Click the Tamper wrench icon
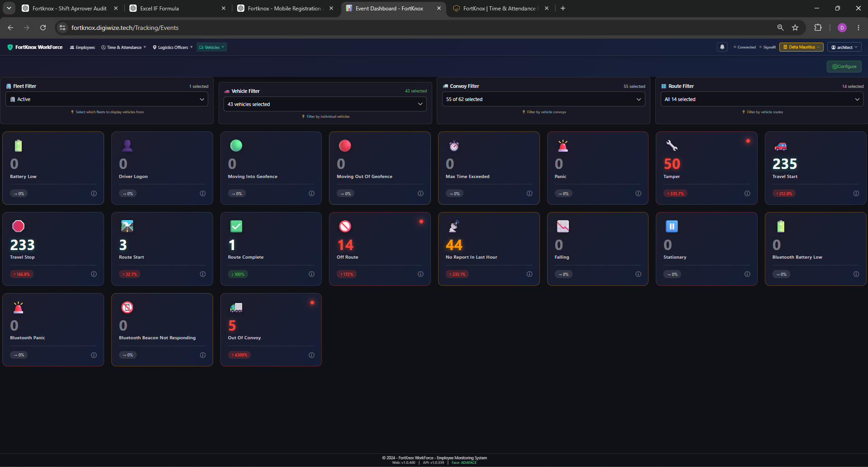 coord(672,145)
